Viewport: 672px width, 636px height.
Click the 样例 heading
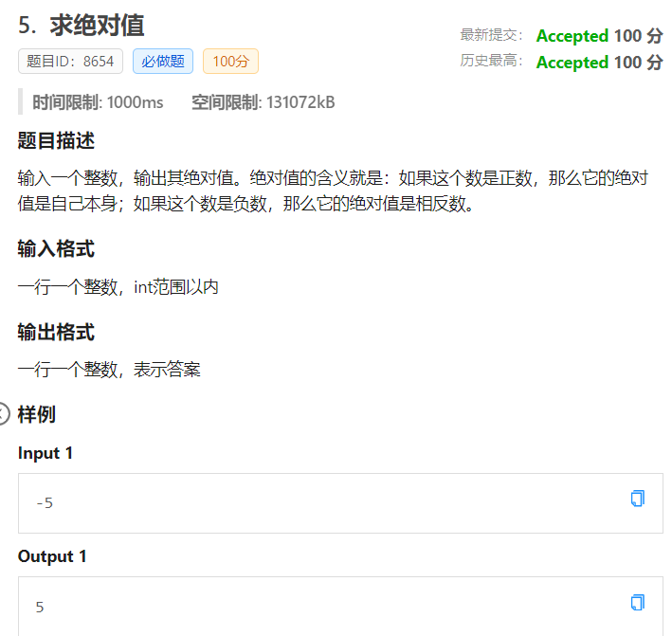click(36, 414)
